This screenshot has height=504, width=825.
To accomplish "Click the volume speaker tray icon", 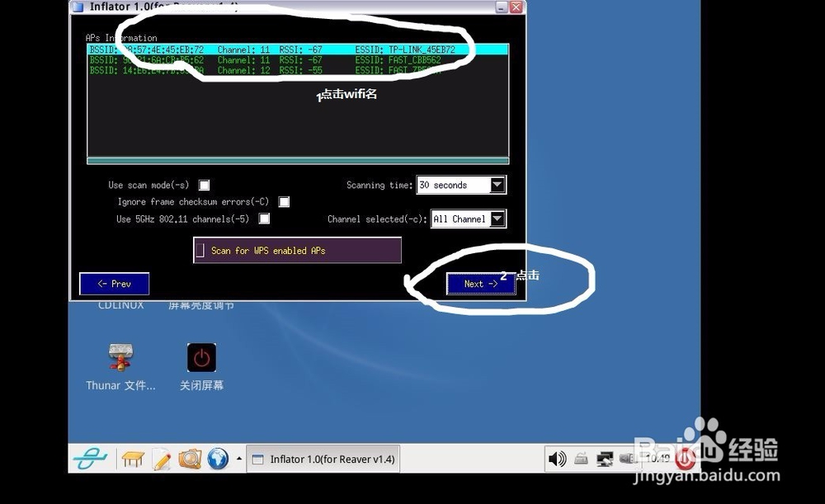I will (x=557, y=459).
